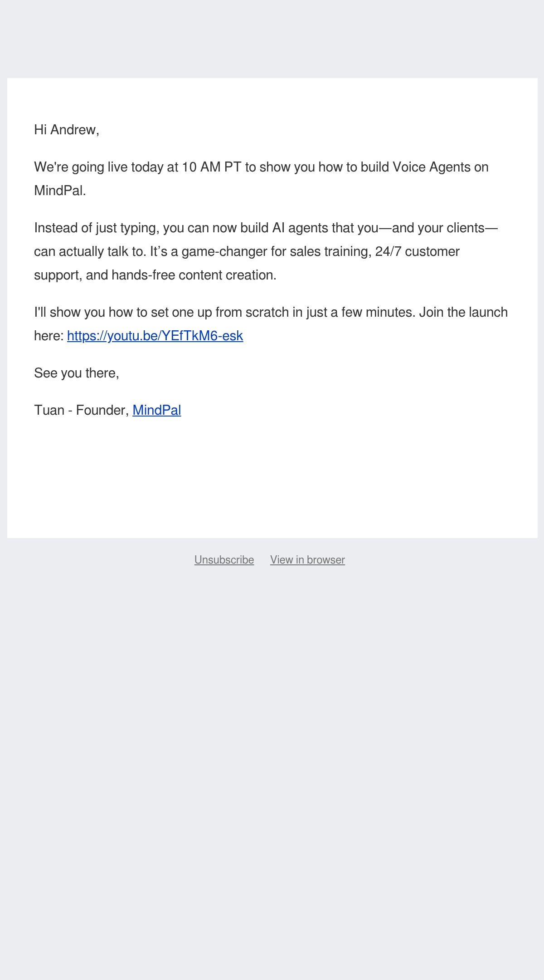Click the word 'here:' before the YouTube link

coord(49,336)
